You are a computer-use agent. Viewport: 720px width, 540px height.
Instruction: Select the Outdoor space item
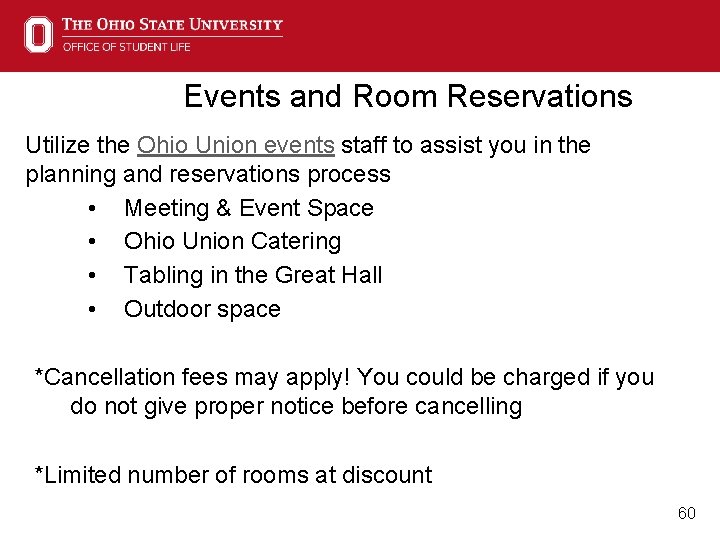pyautogui.click(x=202, y=309)
